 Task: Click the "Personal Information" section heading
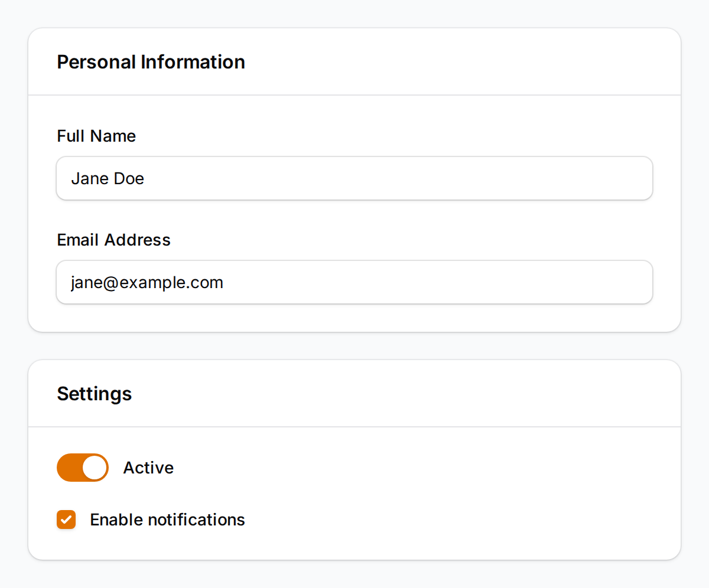pos(151,62)
